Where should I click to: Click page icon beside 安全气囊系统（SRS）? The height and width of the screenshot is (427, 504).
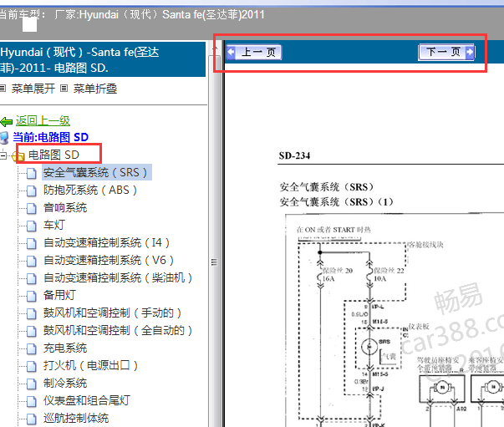click(31, 173)
